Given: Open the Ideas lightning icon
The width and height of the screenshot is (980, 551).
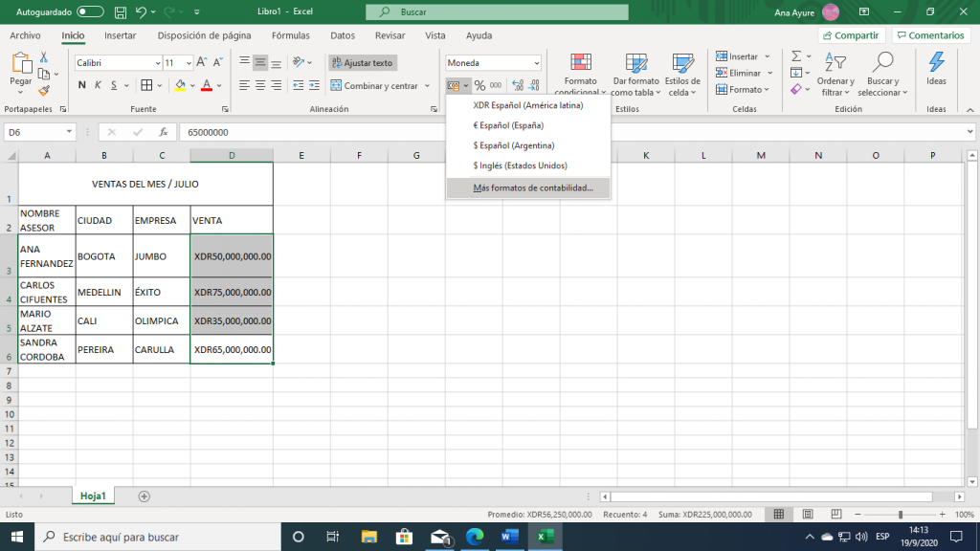Looking at the screenshot, I should point(936,68).
